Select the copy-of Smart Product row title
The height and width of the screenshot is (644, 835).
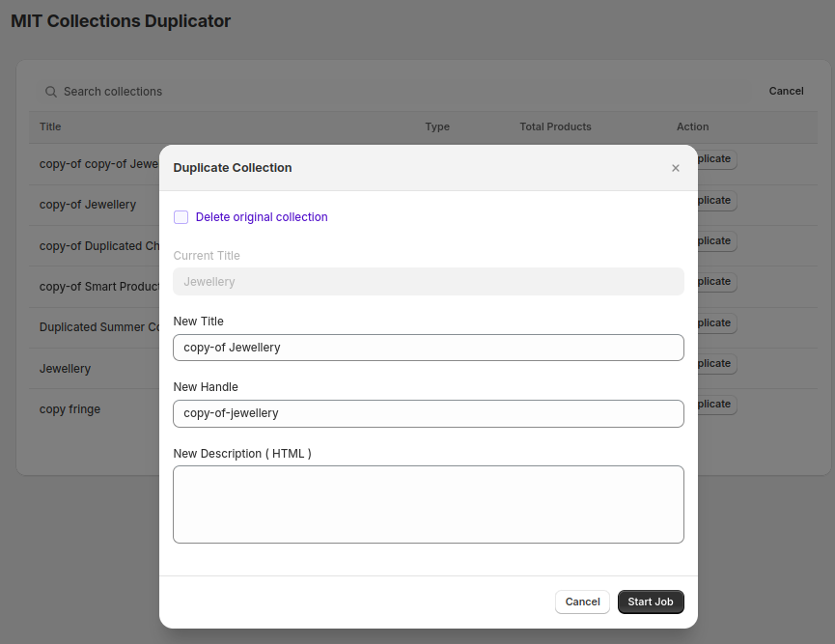[x=99, y=287]
